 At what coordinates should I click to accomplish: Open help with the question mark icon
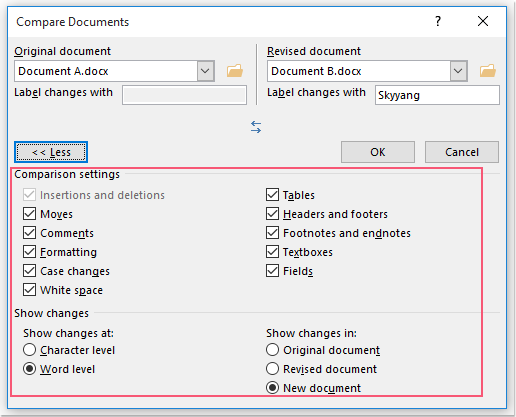[438, 21]
